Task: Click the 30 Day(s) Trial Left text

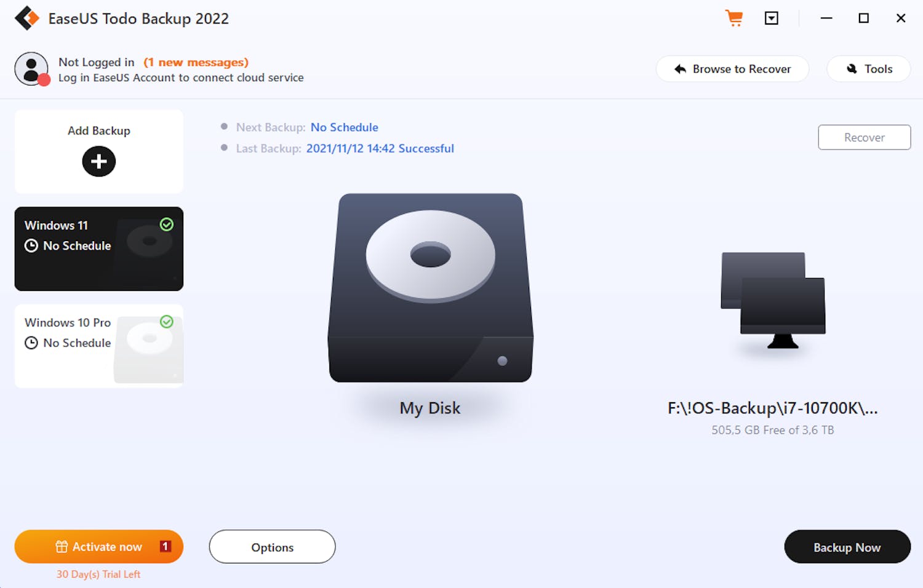Action: pyautogui.click(x=98, y=574)
